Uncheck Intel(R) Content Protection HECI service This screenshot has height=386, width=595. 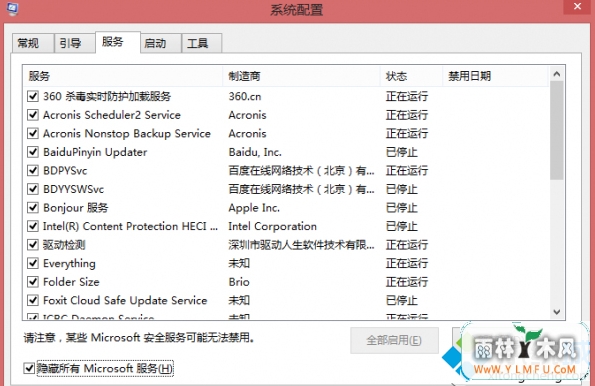point(33,226)
